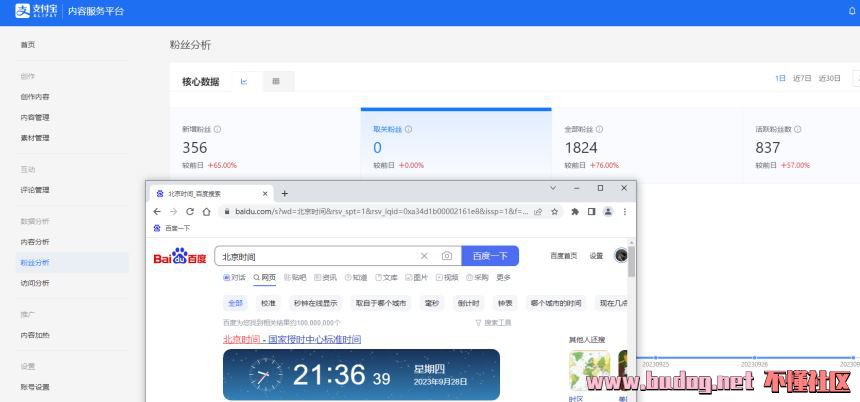The width and height of the screenshot is (860, 402).
Task: Click info icon next to 全部粉丝
Action: (599, 129)
